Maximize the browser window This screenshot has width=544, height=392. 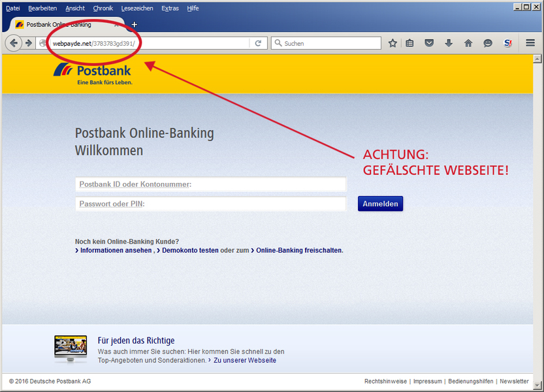[x=526, y=7]
